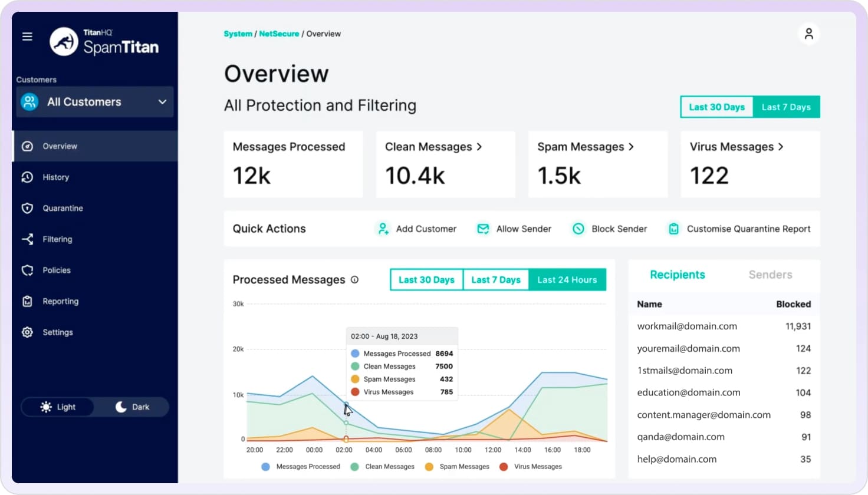Image resolution: width=868 pixels, height=495 pixels.
Task: Follow the NetSecure breadcrumb link
Action: coord(279,34)
